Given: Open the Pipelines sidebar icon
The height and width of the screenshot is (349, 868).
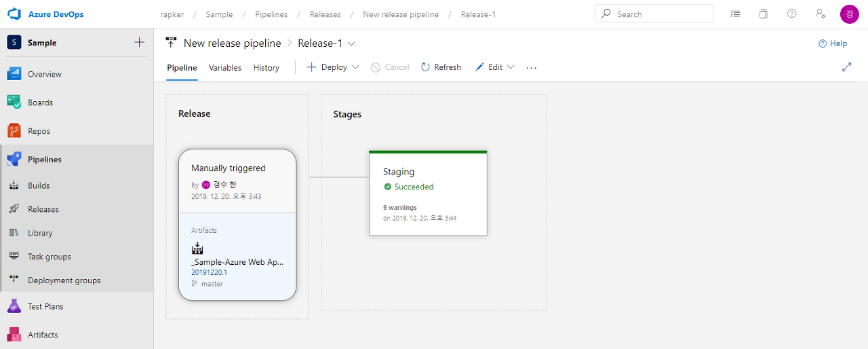Looking at the screenshot, I should [14, 160].
